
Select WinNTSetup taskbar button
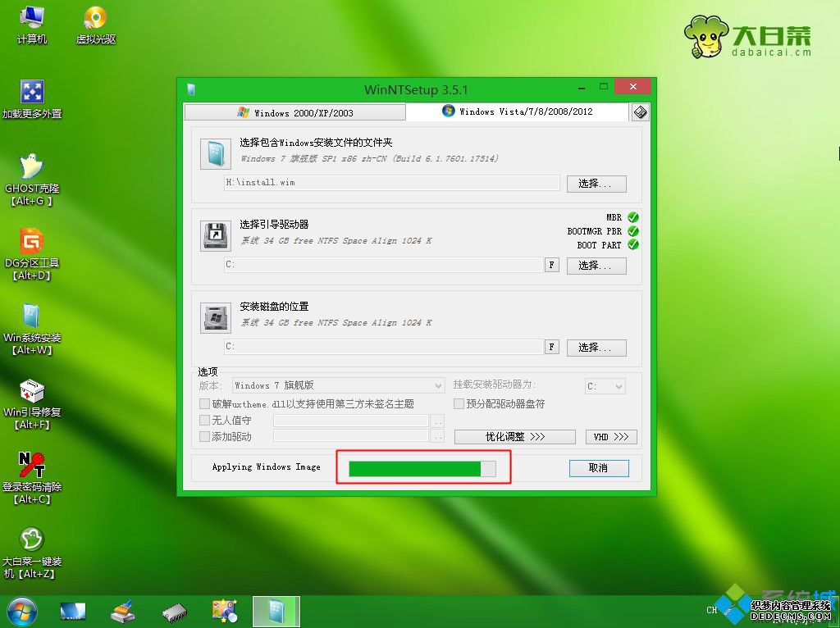point(276,612)
